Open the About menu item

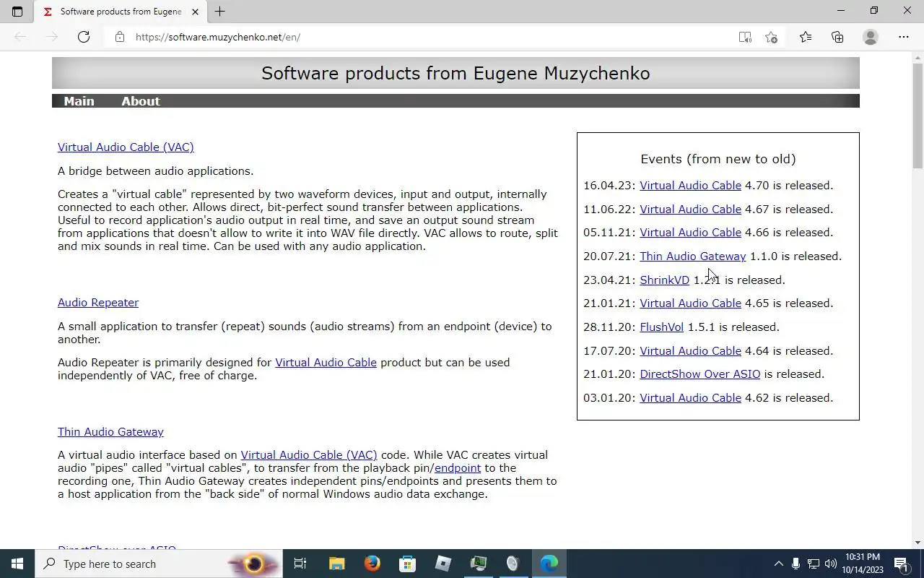(141, 101)
